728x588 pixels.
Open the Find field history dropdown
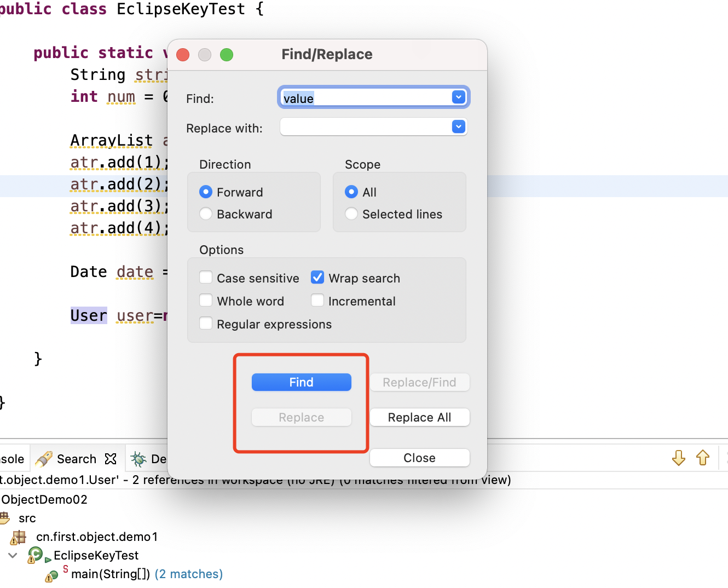click(x=459, y=97)
